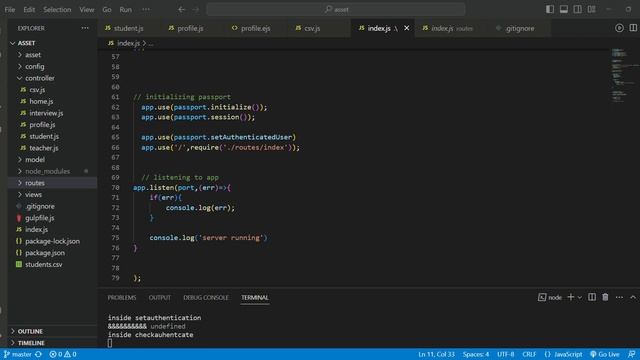Click the top search command bar

tap(336, 9)
